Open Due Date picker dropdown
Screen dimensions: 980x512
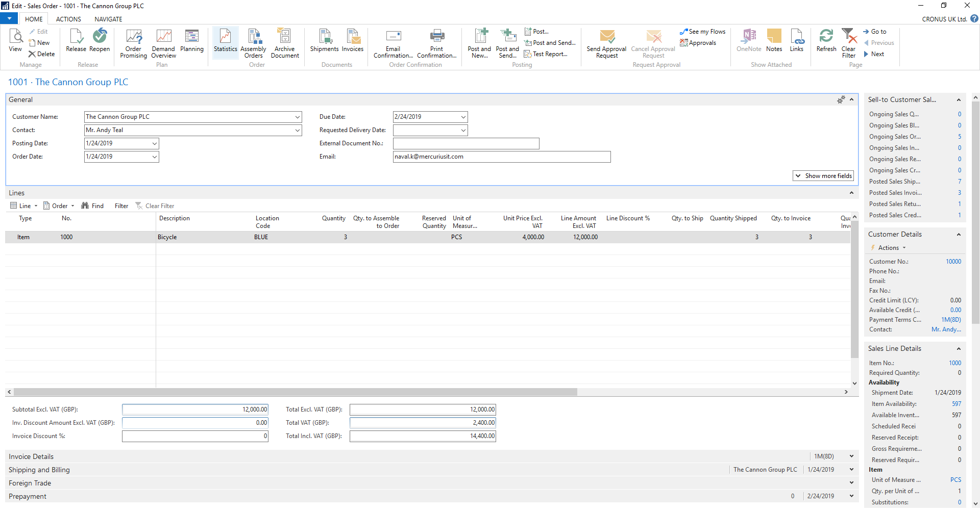point(463,117)
